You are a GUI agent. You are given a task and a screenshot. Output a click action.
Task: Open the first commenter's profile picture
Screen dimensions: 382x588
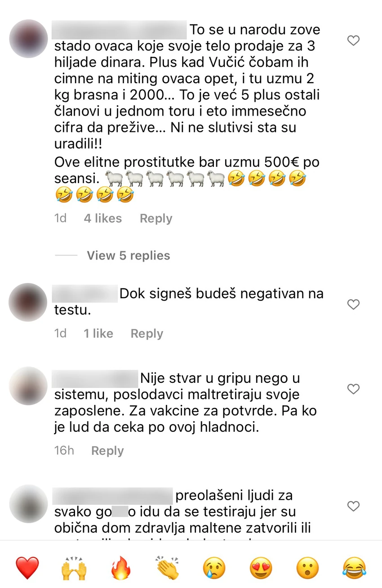pyautogui.click(x=28, y=39)
